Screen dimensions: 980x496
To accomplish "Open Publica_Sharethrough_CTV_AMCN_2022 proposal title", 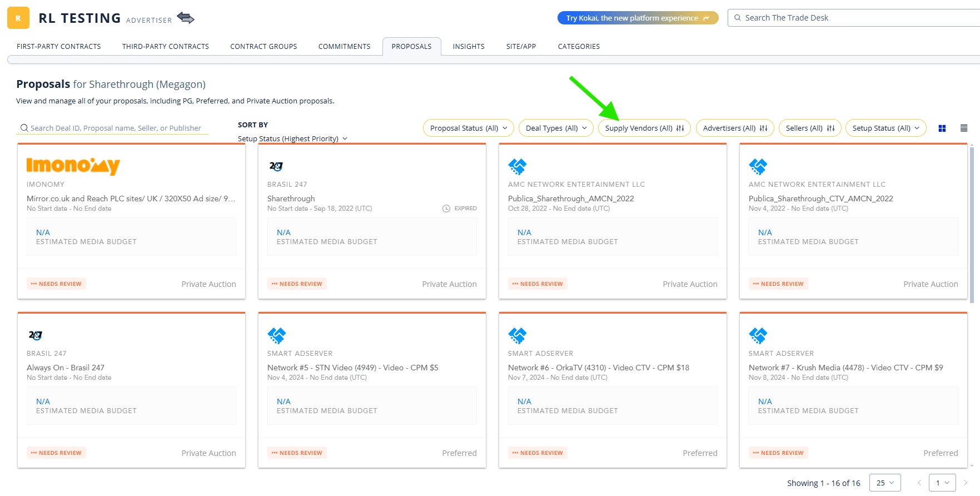I will (x=821, y=199).
